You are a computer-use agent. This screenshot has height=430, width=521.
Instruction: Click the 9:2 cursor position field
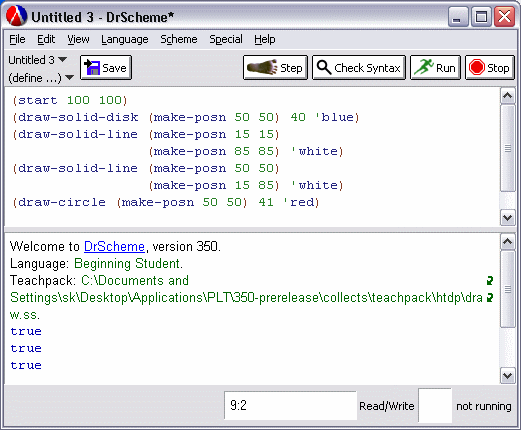click(290, 405)
